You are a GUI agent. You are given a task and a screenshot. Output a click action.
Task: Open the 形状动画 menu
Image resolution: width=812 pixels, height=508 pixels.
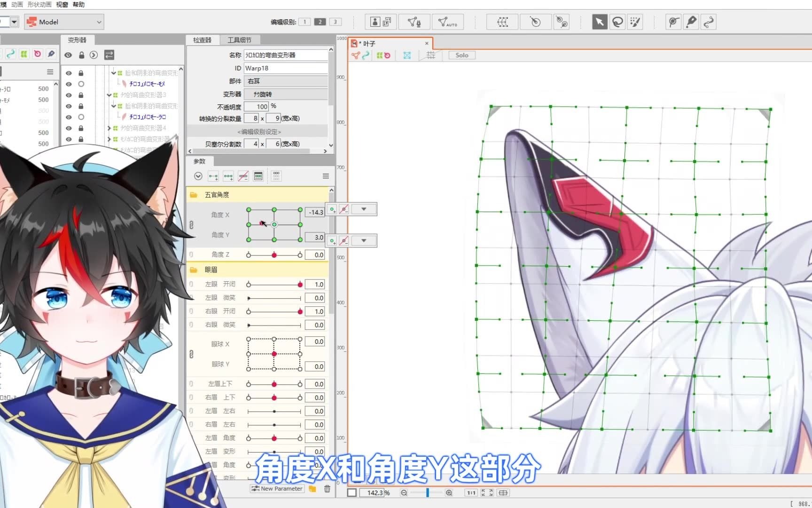pos(39,4)
